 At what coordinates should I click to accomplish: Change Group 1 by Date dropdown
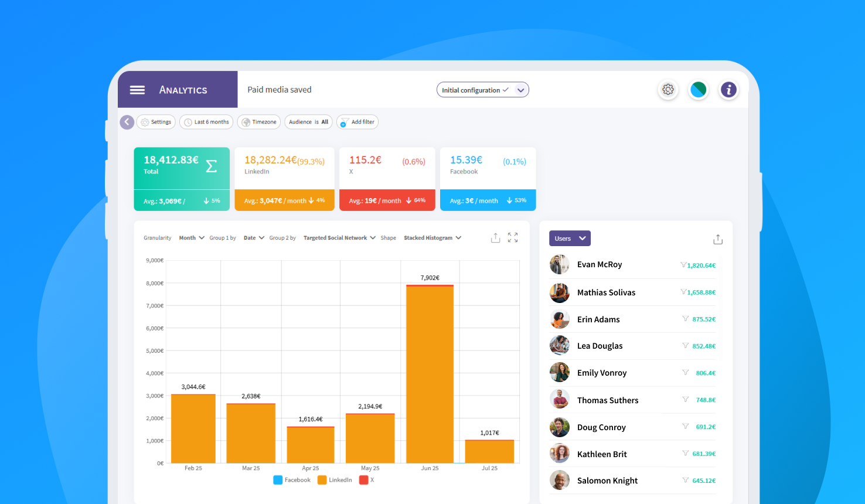pyautogui.click(x=254, y=238)
